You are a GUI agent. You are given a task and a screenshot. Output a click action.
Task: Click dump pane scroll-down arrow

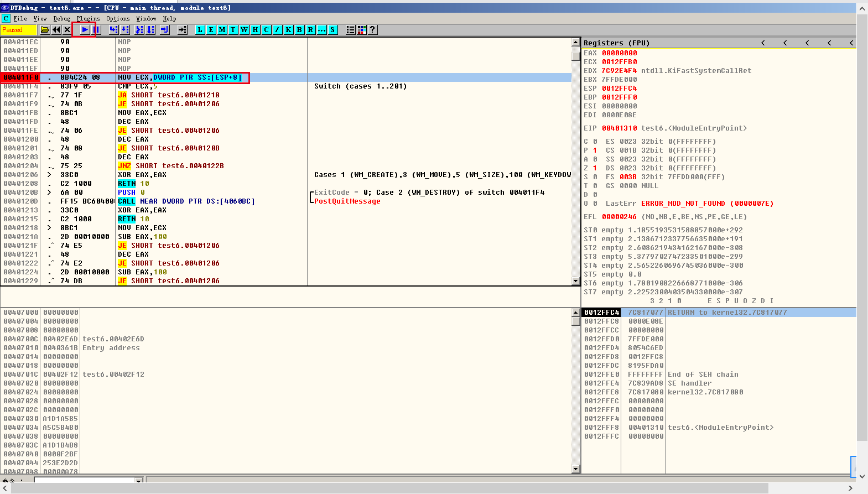pyautogui.click(x=576, y=469)
